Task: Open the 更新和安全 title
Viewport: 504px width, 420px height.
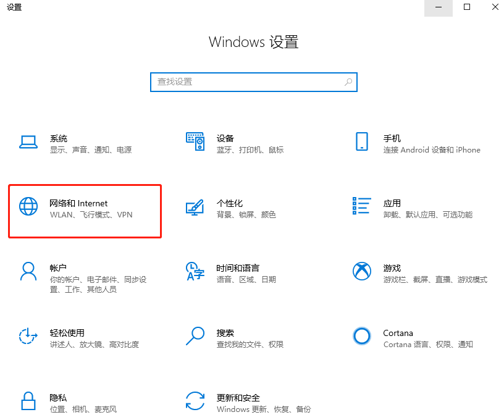Action: coord(238,398)
